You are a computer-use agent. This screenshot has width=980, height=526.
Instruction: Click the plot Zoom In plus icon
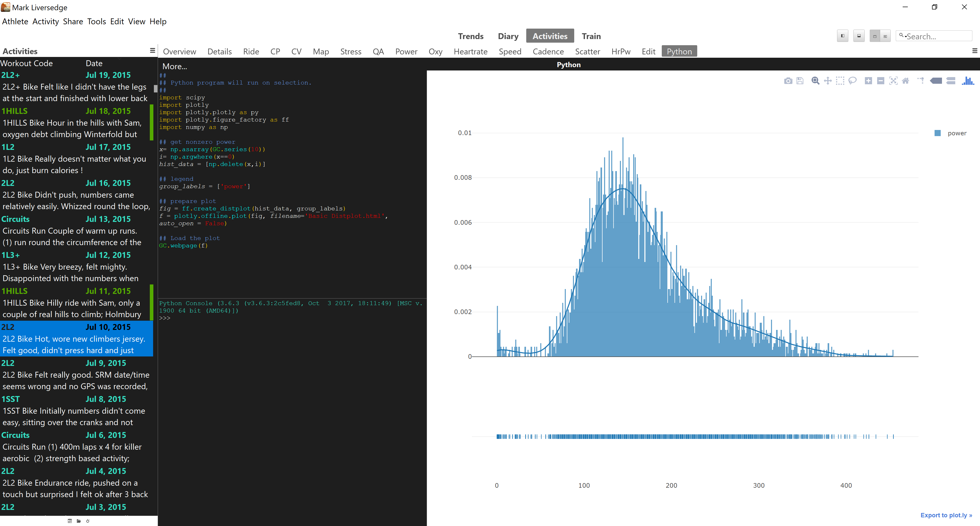(x=868, y=81)
